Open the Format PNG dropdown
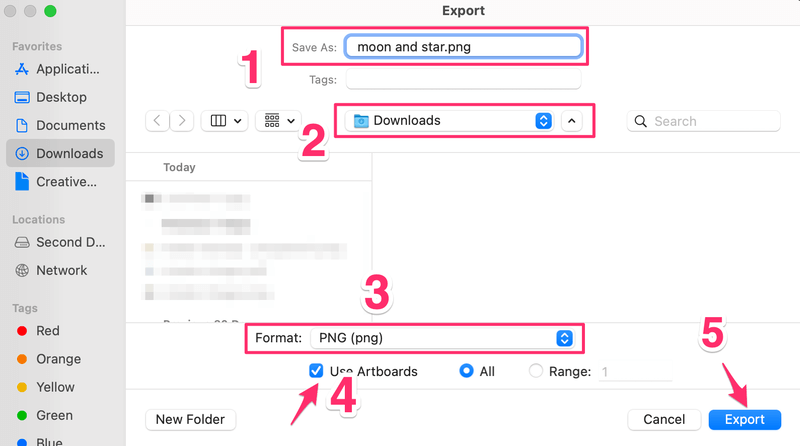The height and width of the screenshot is (446, 800). tap(441, 338)
